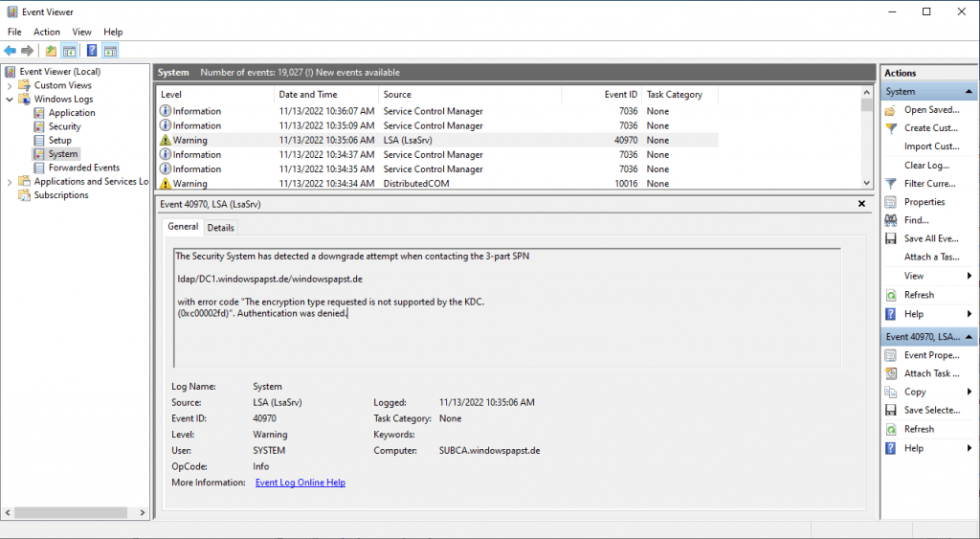Expand Applications and Services Logs node
This screenshot has height=539, width=980.
point(11,181)
